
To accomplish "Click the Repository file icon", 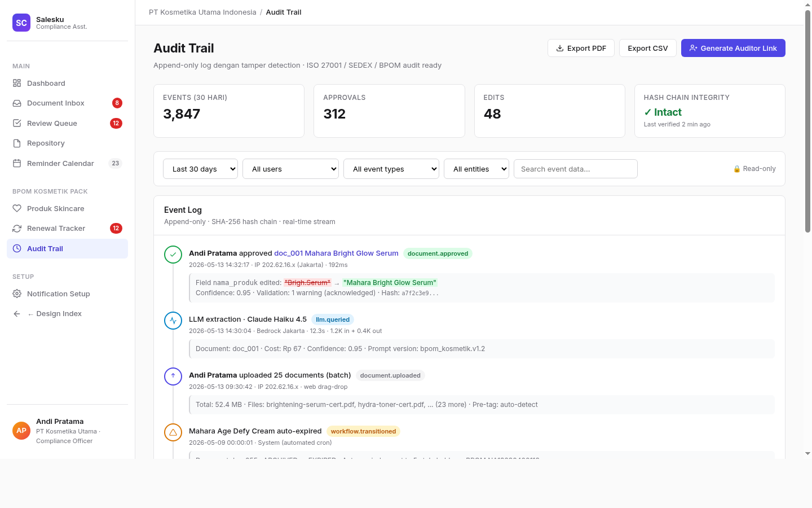I will click(x=17, y=143).
